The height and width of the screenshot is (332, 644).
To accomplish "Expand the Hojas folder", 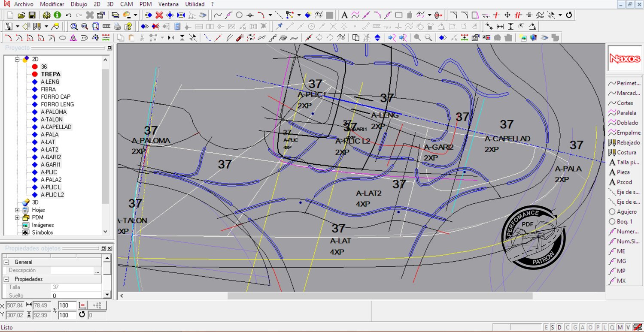I will coord(18,210).
